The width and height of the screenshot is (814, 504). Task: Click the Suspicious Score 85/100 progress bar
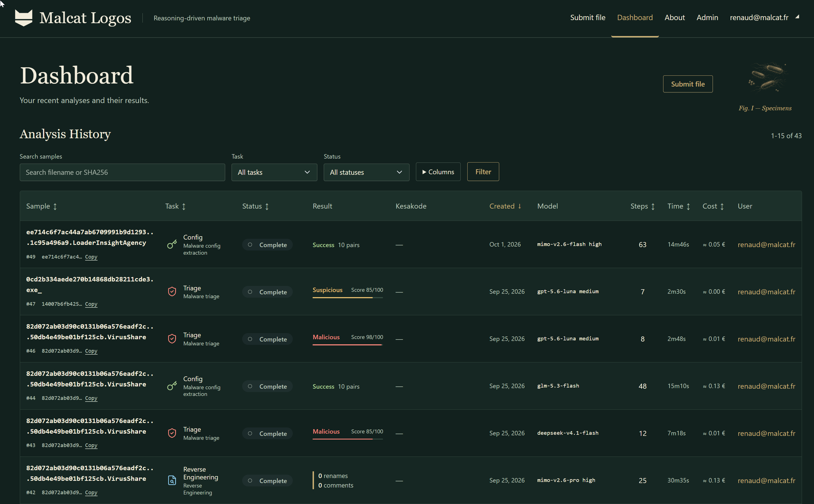(348, 297)
